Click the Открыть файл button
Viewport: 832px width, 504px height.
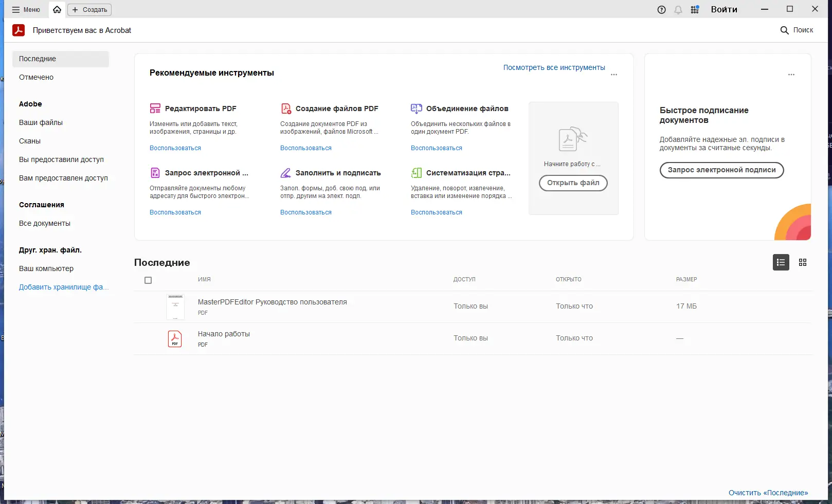[573, 183]
